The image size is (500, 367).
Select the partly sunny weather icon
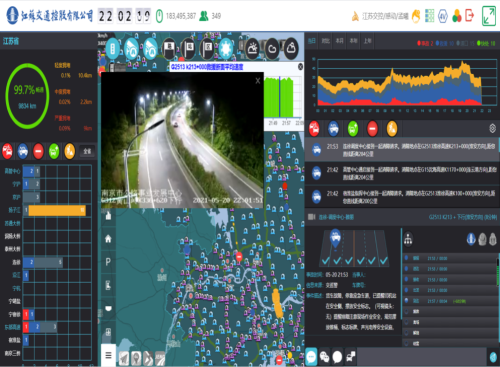click(x=253, y=49)
